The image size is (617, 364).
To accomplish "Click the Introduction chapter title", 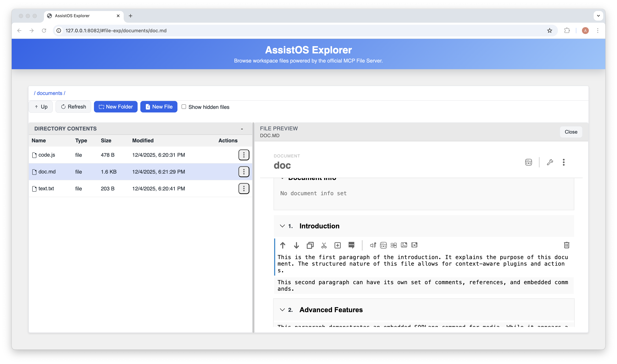I will click(319, 226).
